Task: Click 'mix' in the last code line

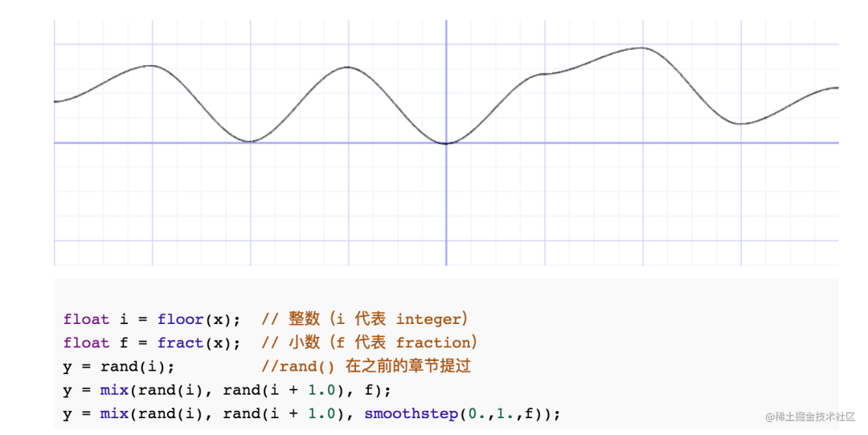Action: 113,413
